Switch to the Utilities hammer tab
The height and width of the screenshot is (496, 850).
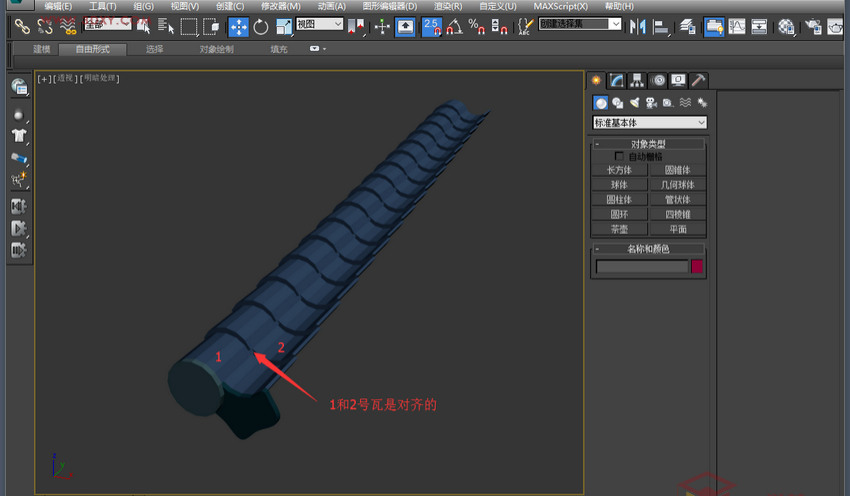click(698, 81)
